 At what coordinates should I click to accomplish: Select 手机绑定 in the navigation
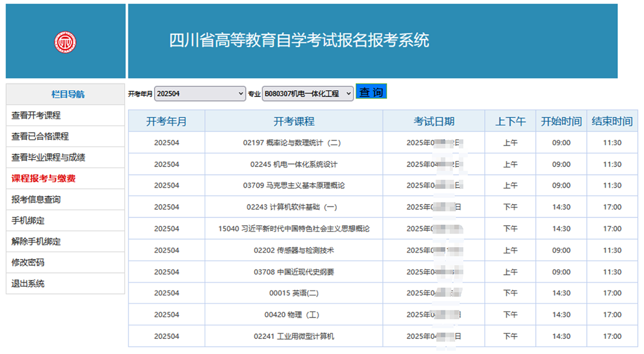pyautogui.click(x=28, y=220)
